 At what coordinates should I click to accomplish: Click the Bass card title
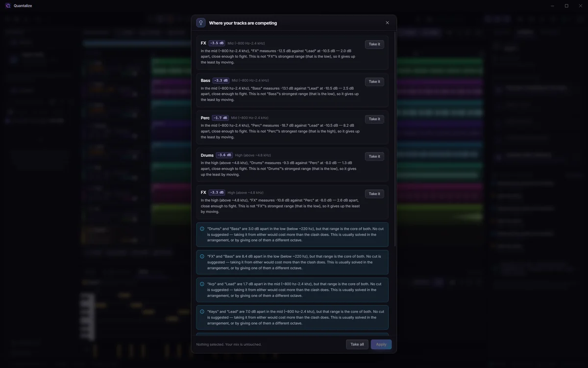click(x=205, y=80)
